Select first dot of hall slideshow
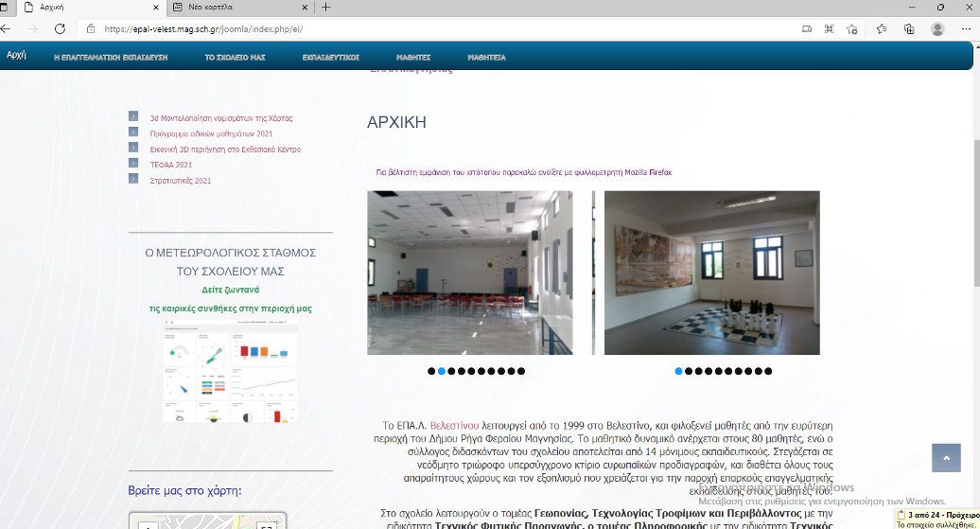This screenshot has width=980, height=529. (431, 371)
